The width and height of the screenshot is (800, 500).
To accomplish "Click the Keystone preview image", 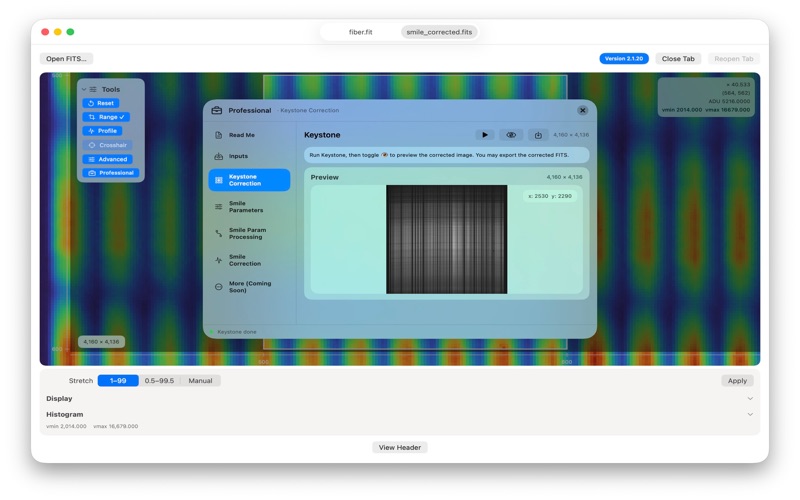I will click(446, 239).
